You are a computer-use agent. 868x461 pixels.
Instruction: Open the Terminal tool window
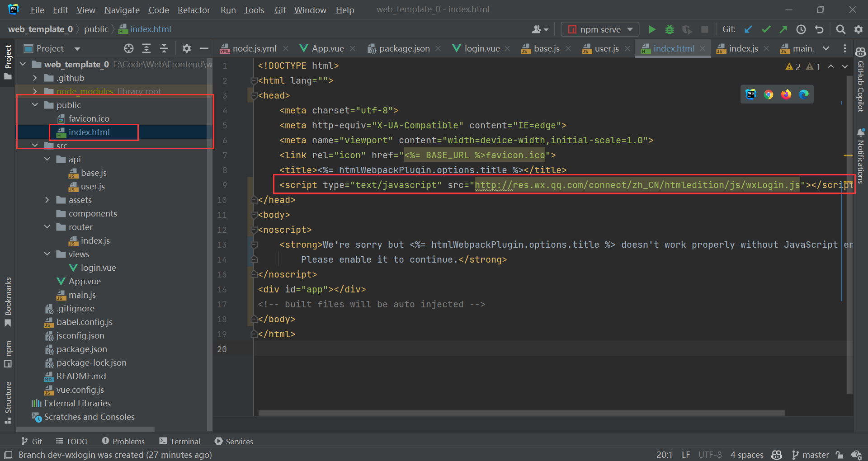coord(180,441)
